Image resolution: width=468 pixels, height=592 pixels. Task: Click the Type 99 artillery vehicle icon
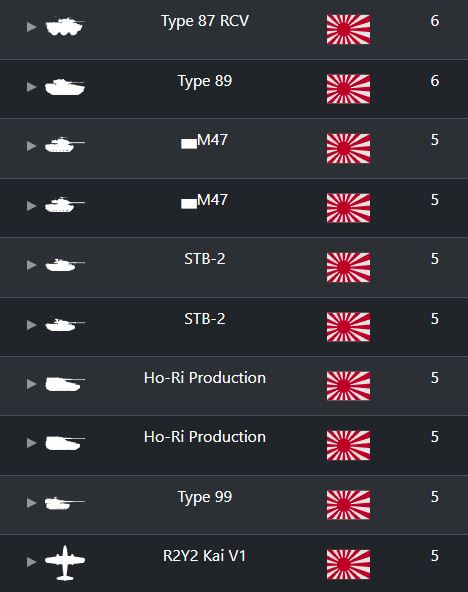tap(65, 503)
